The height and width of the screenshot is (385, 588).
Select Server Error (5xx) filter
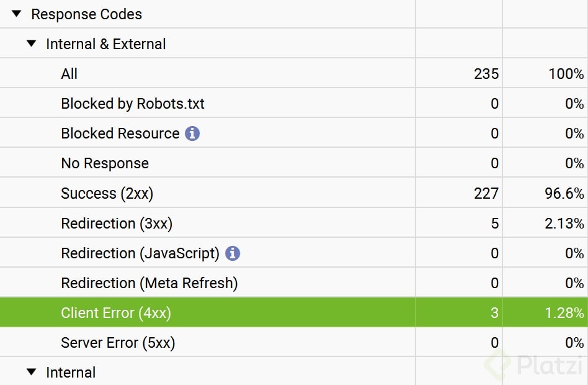[118, 343]
